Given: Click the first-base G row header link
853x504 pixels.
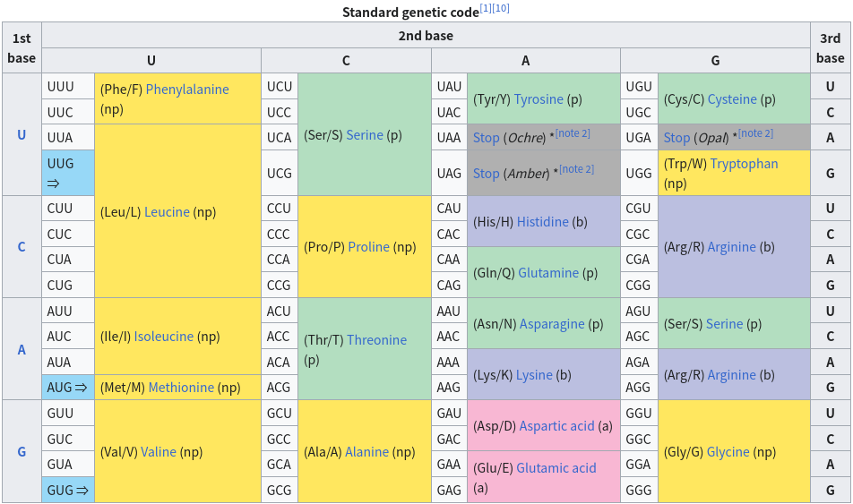Looking at the screenshot, I should click(22, 451).
